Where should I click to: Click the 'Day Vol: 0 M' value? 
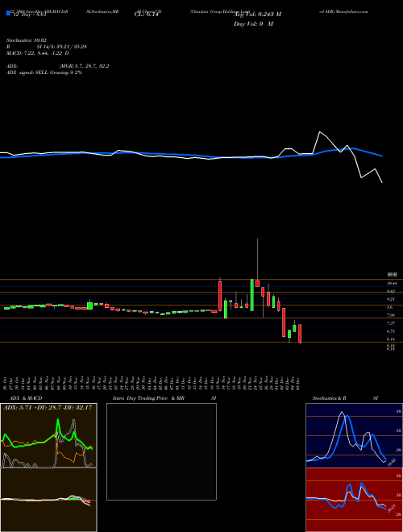(253, 24)
